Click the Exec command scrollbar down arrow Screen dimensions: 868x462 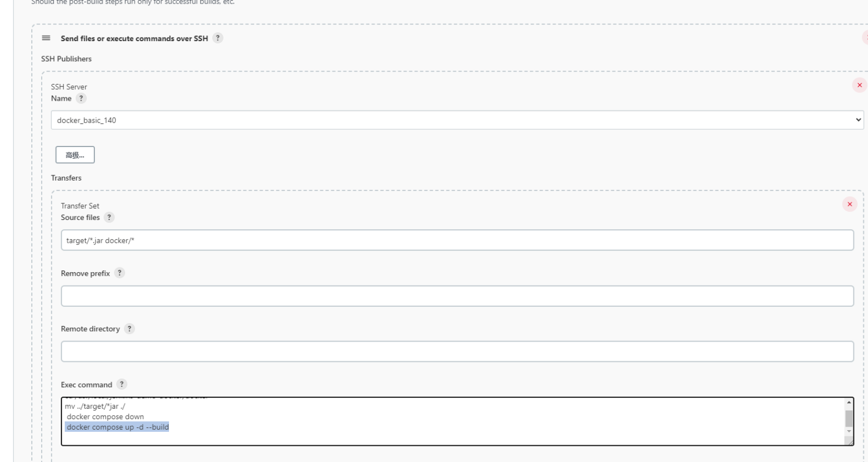point(849,431)
